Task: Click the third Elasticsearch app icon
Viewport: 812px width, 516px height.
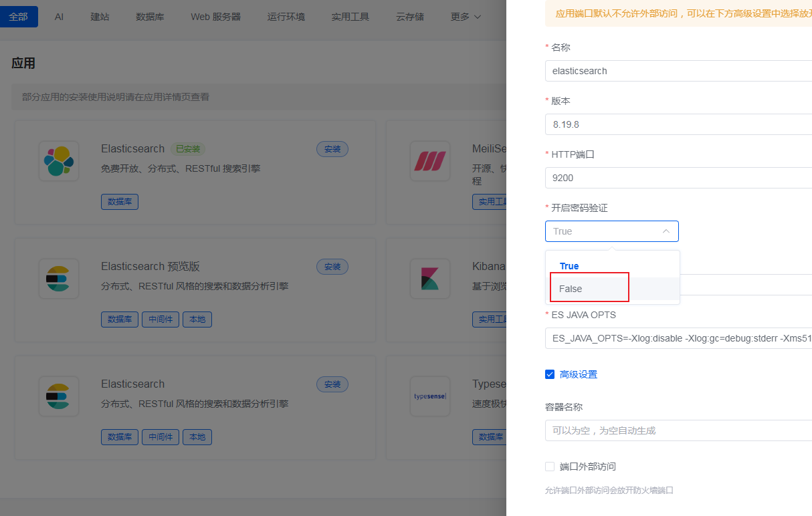Action: (59, 396)
